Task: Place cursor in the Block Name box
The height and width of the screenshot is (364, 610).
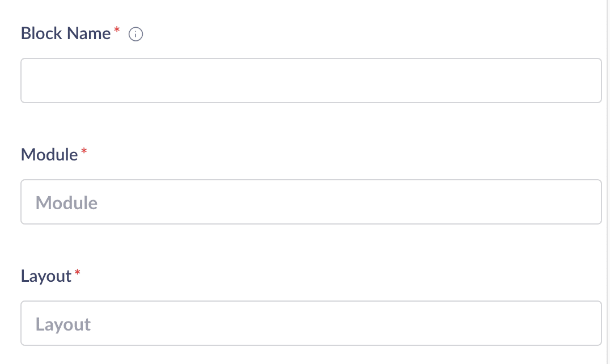Action: (311, 81)
